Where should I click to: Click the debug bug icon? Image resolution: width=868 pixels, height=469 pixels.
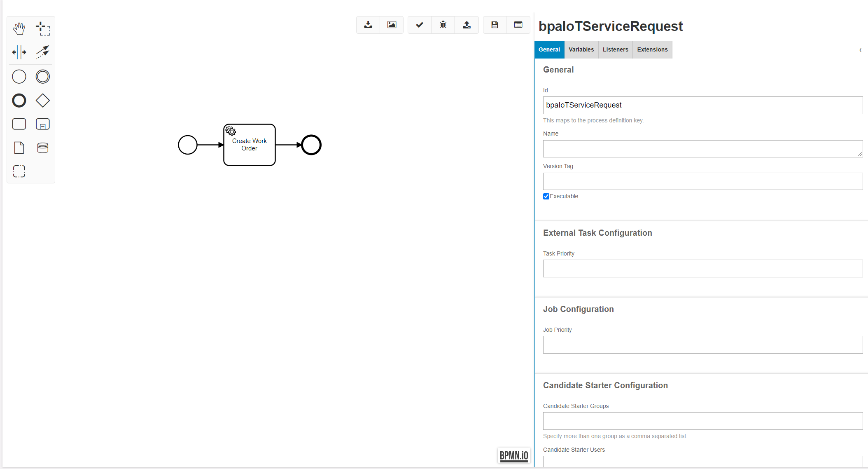point(443,25)
